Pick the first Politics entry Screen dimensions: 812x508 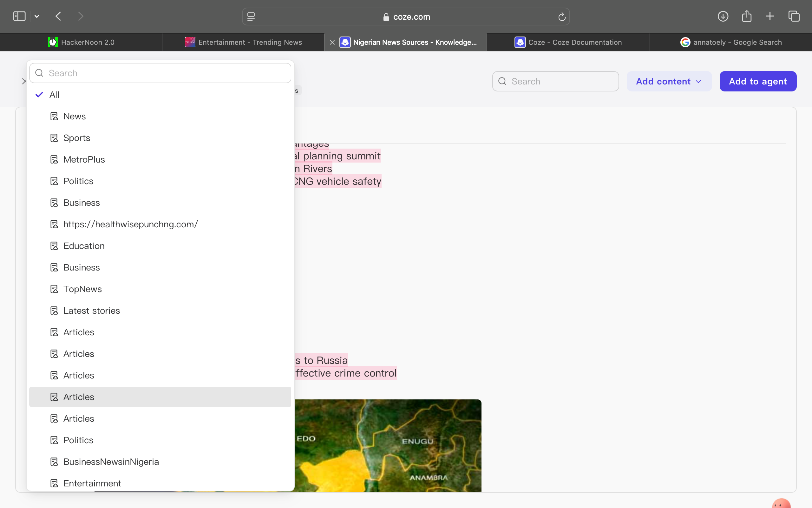coord(160,181)
